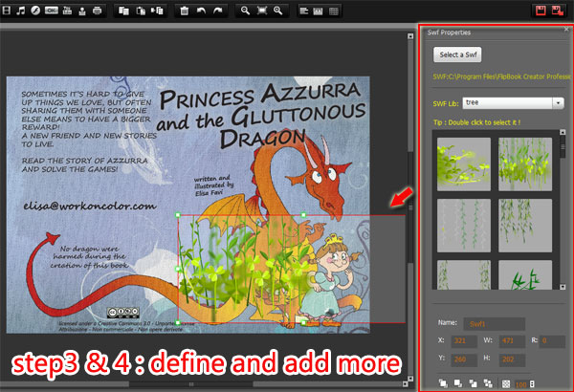Image resolution: width=574 pixels, height=392 pixels.
Task: Click SWF library scrollbar down arrow
Action: coord(563,287)
